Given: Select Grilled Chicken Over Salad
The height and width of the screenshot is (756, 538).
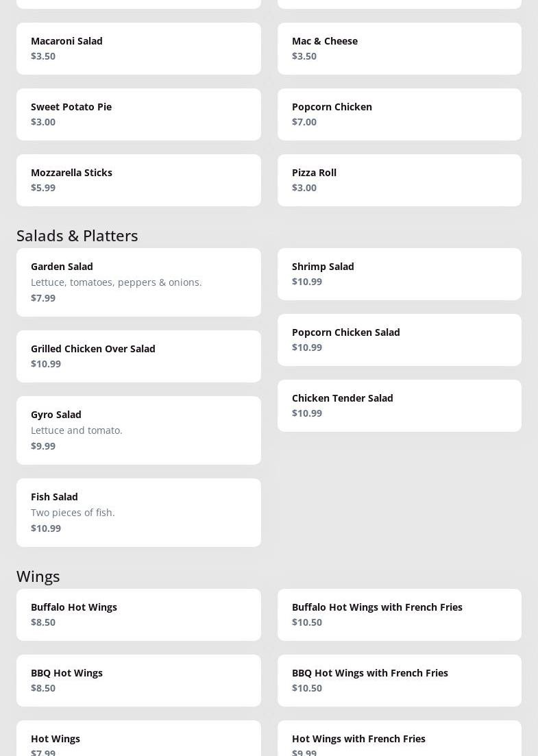Looking at the screenshot, I should pos(138,356).
